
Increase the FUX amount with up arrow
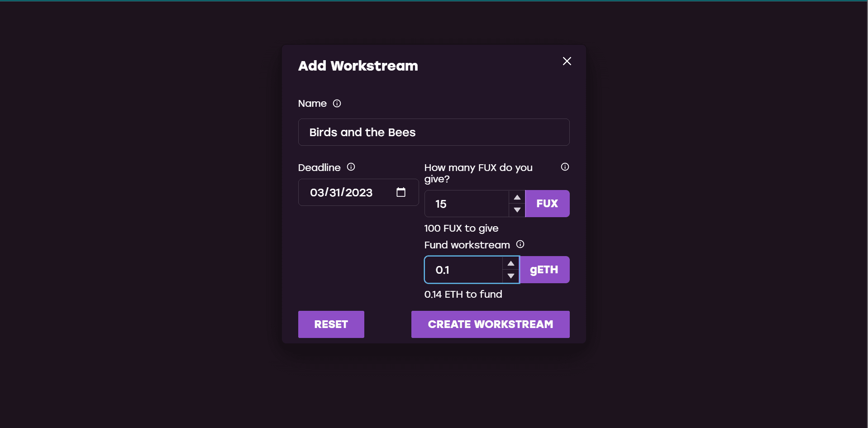point(517,197)
